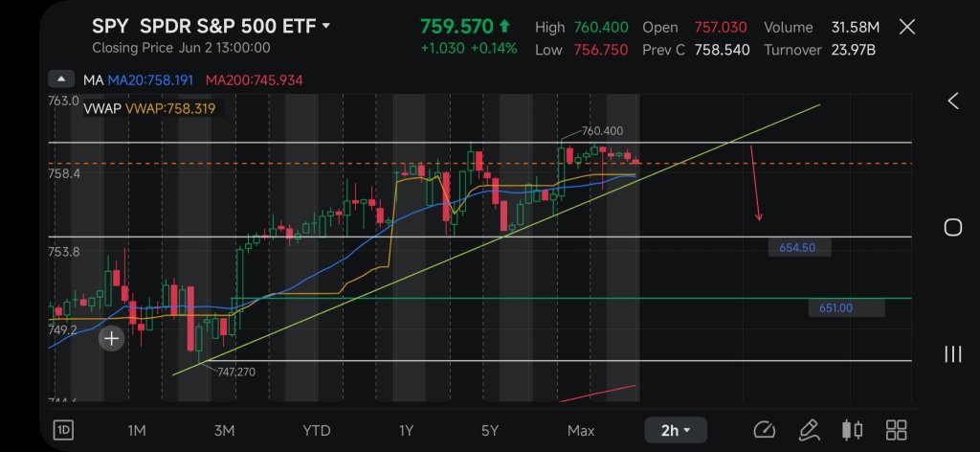
Task: Change the candlestick chart type
Action: [x=853, y=430]
